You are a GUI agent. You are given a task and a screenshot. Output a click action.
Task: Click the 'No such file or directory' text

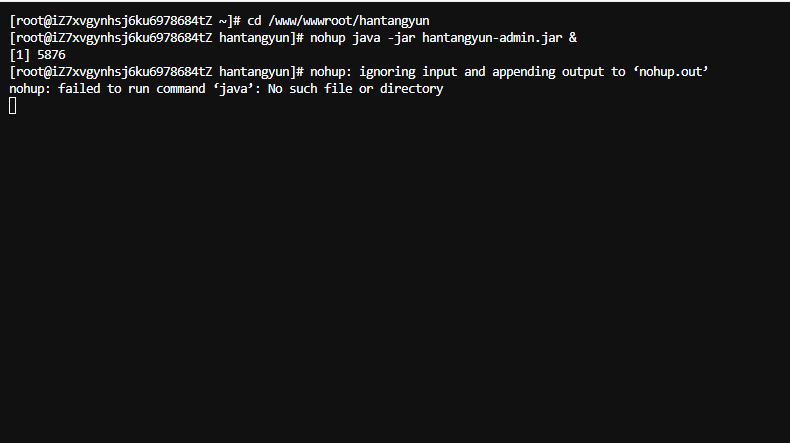[x=356, y=89]
